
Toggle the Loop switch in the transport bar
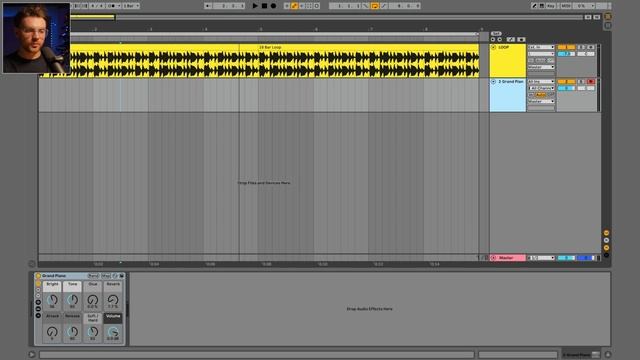tap(375, 6)
